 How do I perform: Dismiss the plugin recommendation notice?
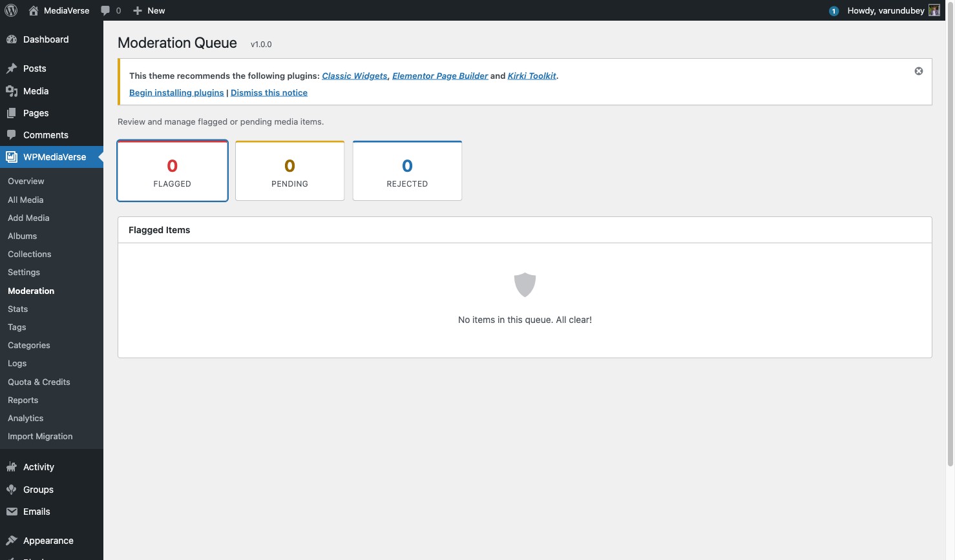(918, 70)
